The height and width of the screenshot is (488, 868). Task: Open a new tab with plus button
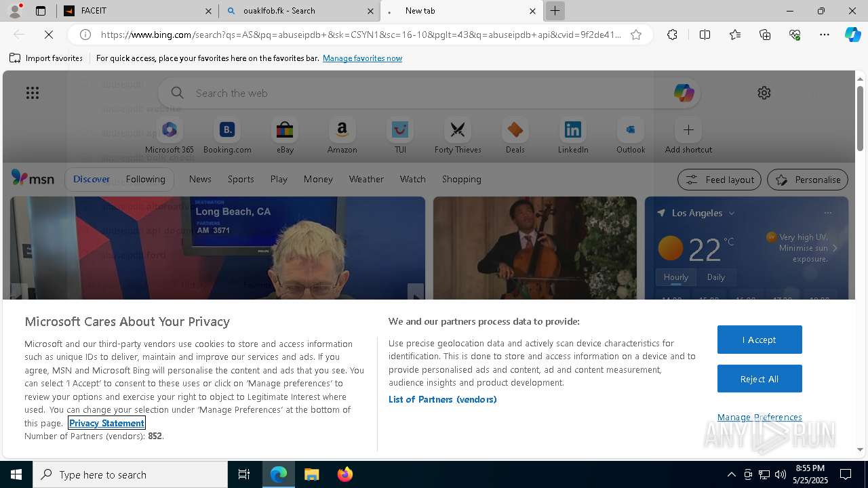click(555, 11)
